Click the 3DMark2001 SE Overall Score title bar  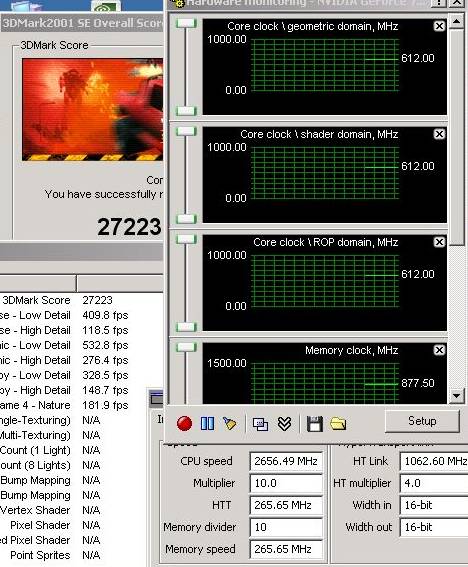[81, 23]
